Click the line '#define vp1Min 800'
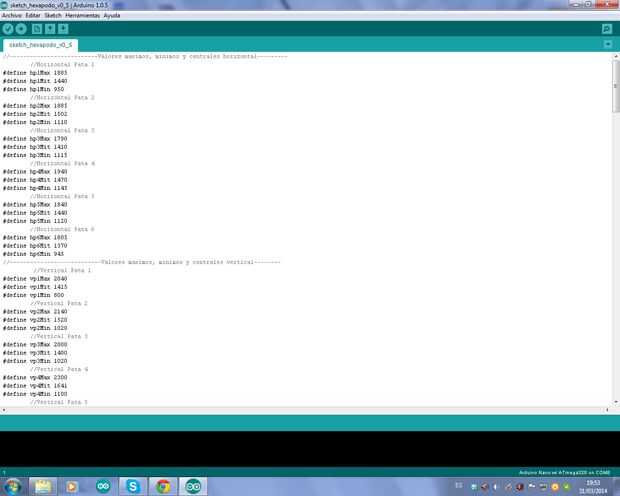This screenshot has width=620, height=496. (x=33, y=295)
